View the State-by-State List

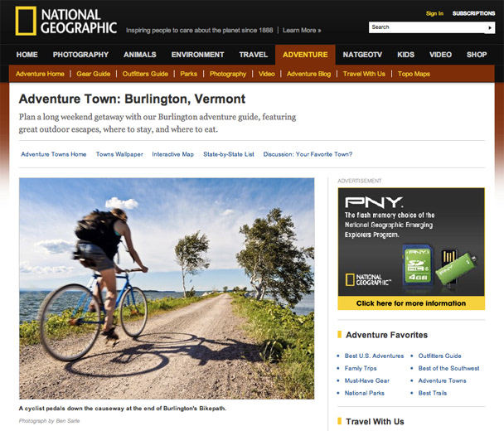[229, 154]
